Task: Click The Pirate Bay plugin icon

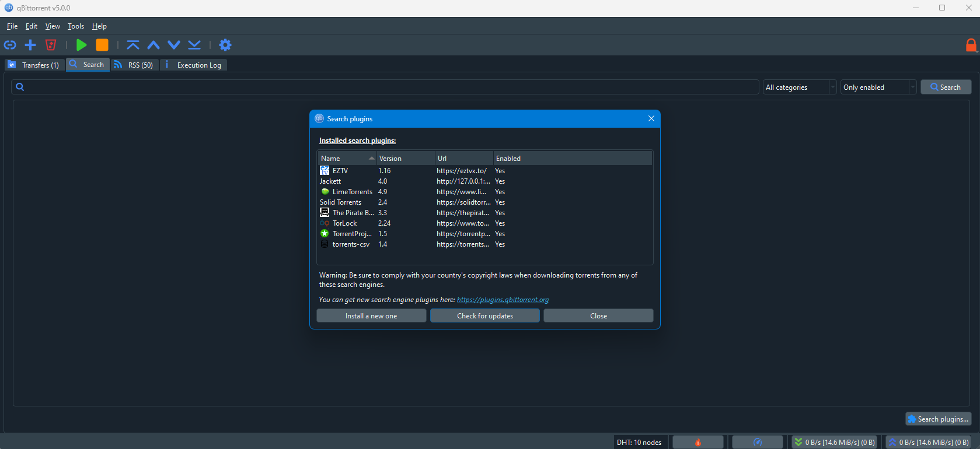Action: pos(325,212)
